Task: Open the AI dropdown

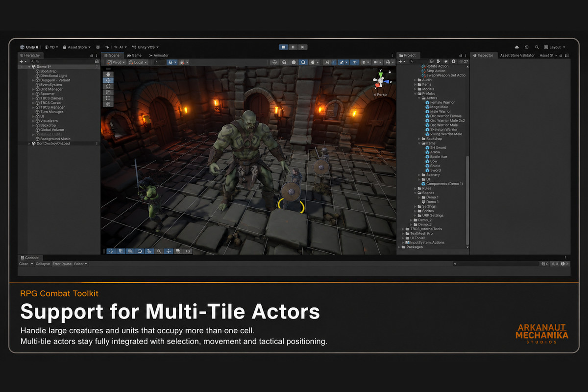Action: point(120,47)
